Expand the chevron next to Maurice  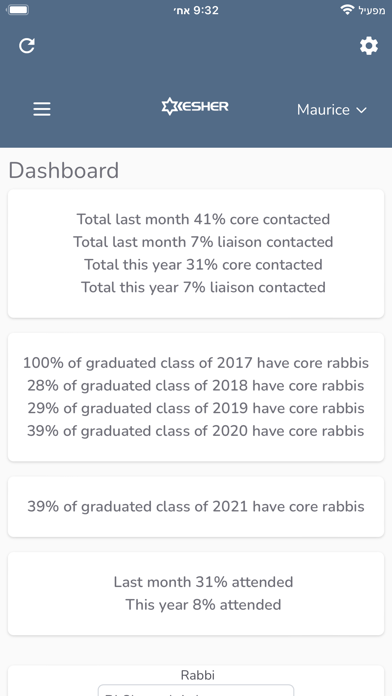click(362, 110)
